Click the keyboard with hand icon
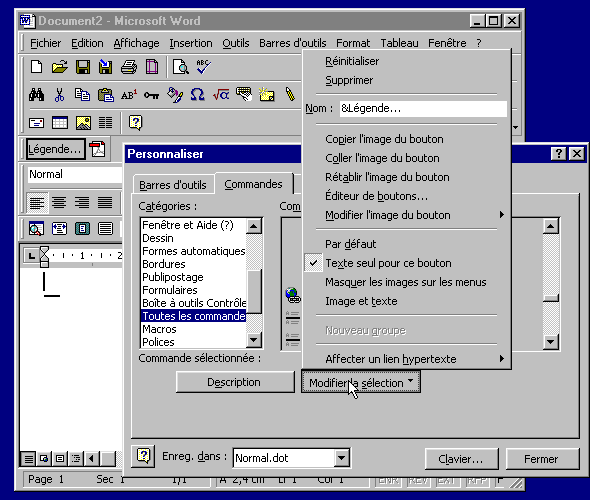Screen dimensions: 590x500 [244, 94]
